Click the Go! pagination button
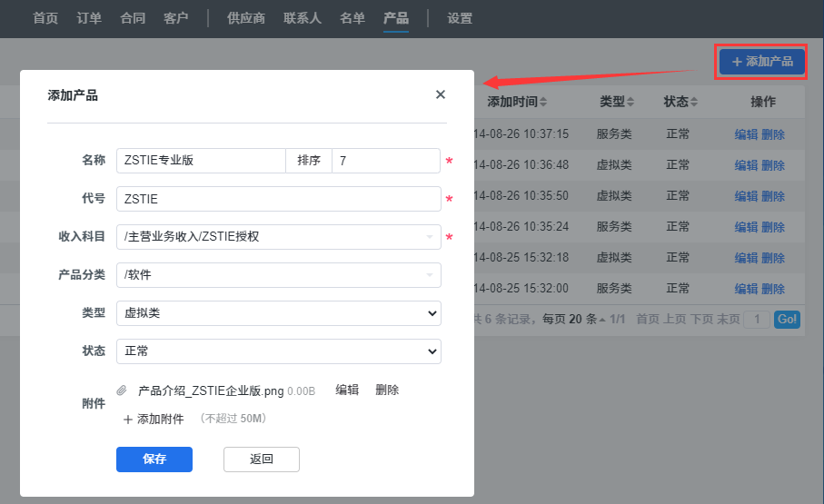This screenshot has width=824, height=504. (x=788, y=319)
